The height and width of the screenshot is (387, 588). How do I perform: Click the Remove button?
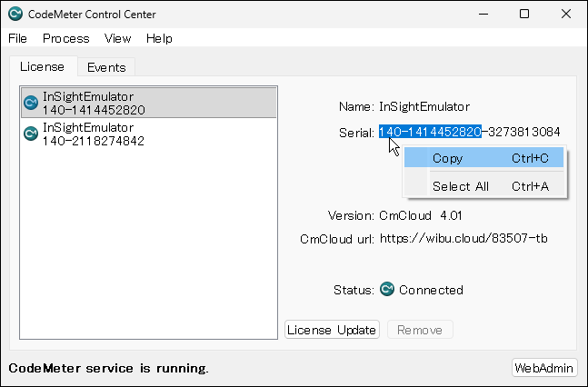[420, 330]
